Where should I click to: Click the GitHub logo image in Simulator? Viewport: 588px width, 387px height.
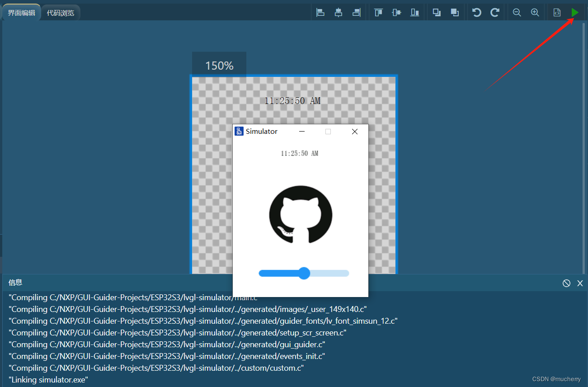pyautogui.click(x=301, y=214)
